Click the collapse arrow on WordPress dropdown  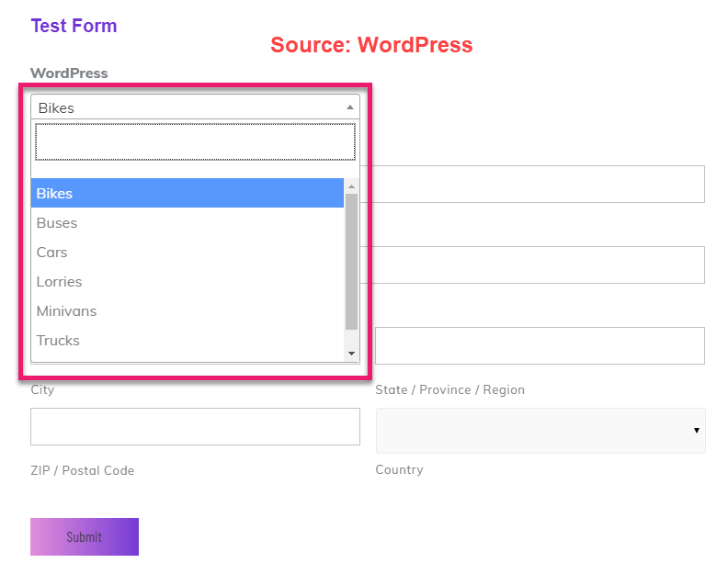coord(349,107)
